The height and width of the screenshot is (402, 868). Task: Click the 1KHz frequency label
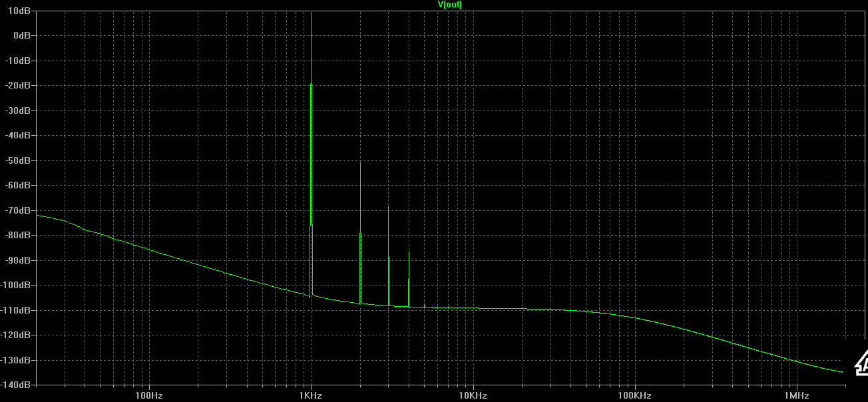pyautogui.click(x=311, y=395)
